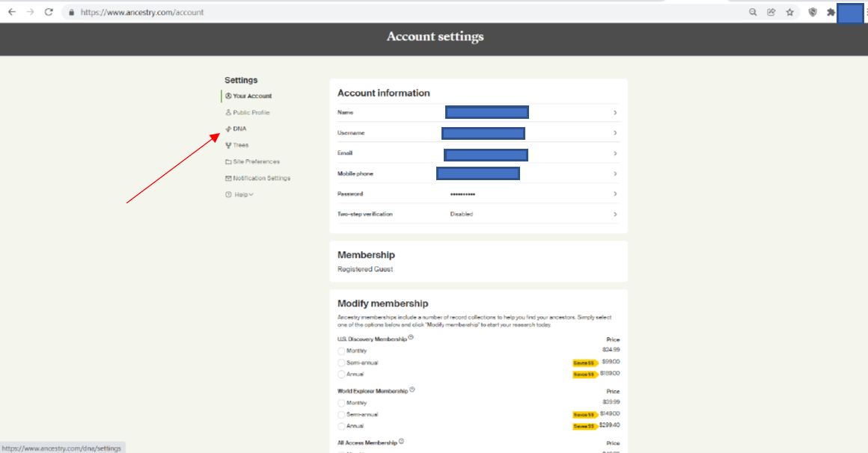Click the Account information heading
This screenshot has width=868, height=453.
click(384, 93)
